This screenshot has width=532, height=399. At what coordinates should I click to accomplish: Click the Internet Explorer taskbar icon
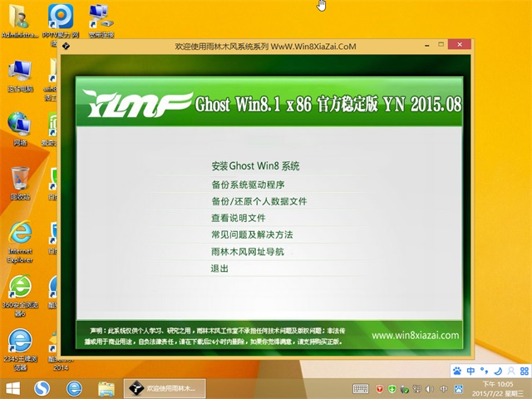point(75,388)
